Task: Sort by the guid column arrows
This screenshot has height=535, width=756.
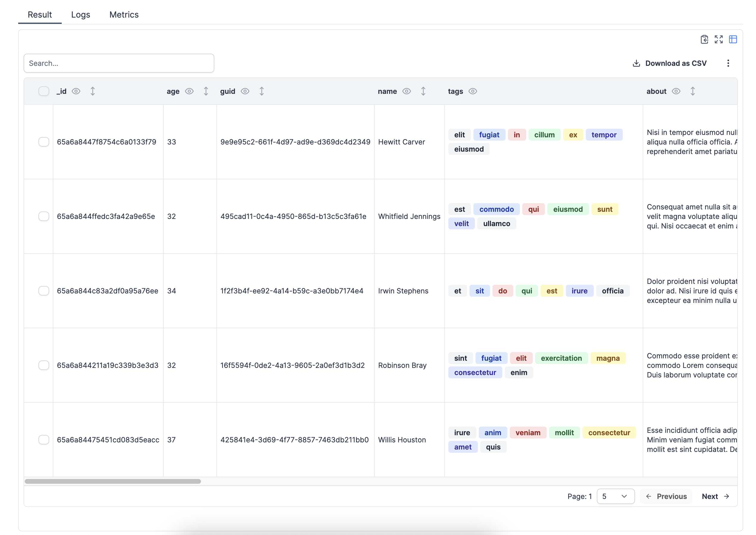Action: click(261, 91)
